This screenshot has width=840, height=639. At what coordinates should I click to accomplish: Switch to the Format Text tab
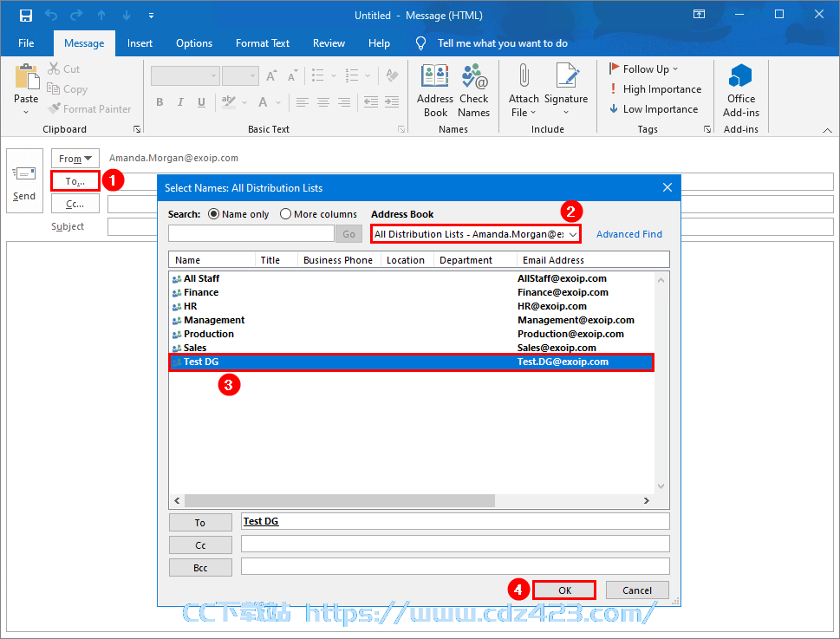pos(263,43)
